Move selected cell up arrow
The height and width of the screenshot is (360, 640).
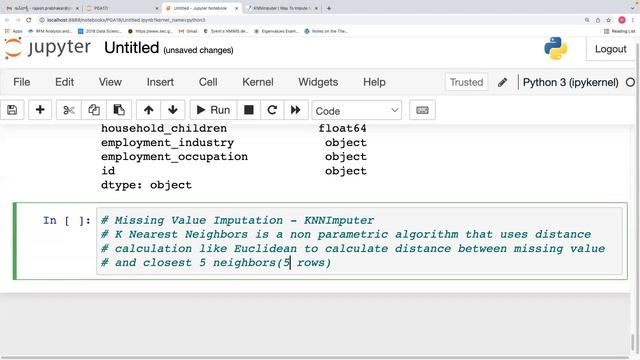click(x=149, y=110)
